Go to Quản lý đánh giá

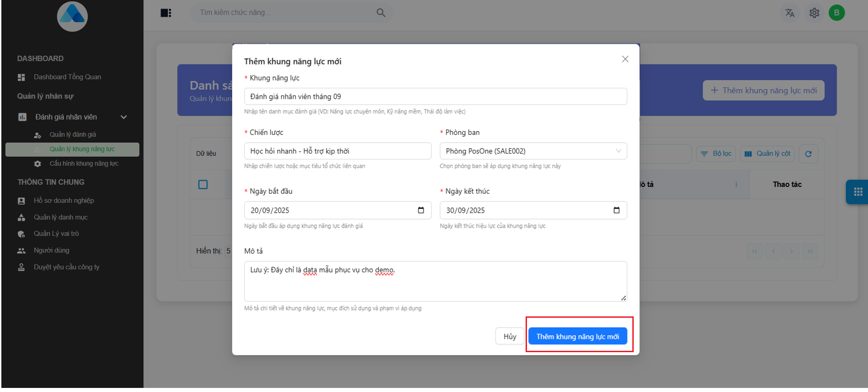72,134
